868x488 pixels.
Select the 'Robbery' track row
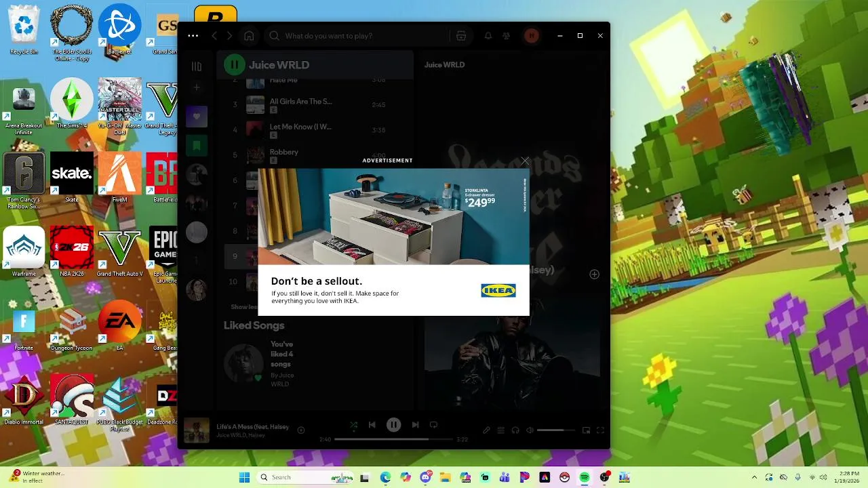pyautogui.click(x=315, y=155)
